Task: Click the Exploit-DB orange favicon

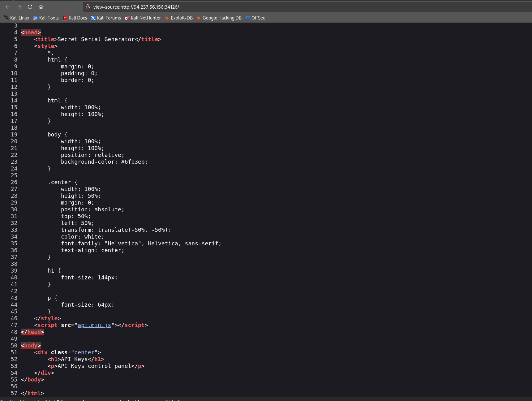Action: 167,18
